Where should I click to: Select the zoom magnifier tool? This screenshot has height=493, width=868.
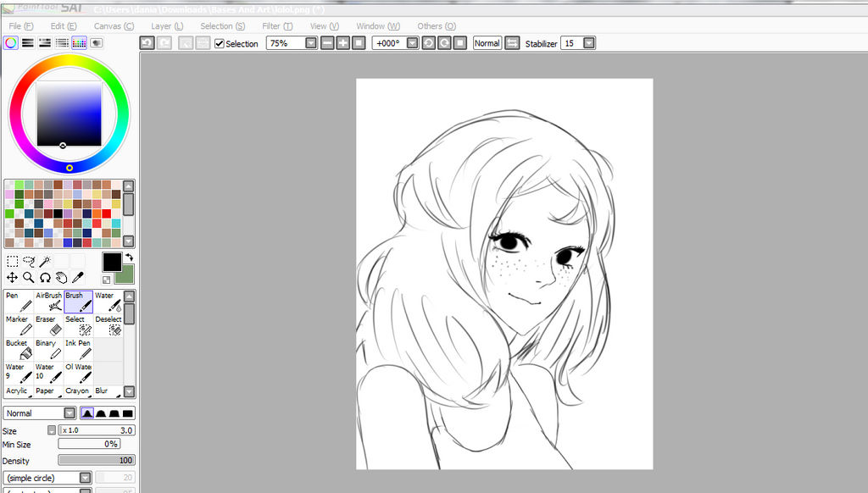pyautogui.click(x=29, y=277)
